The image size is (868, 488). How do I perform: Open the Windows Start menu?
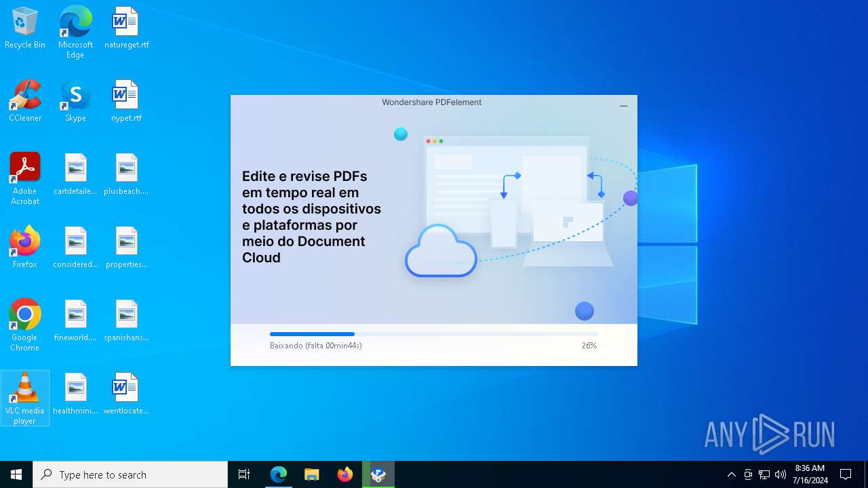(16, 474)
